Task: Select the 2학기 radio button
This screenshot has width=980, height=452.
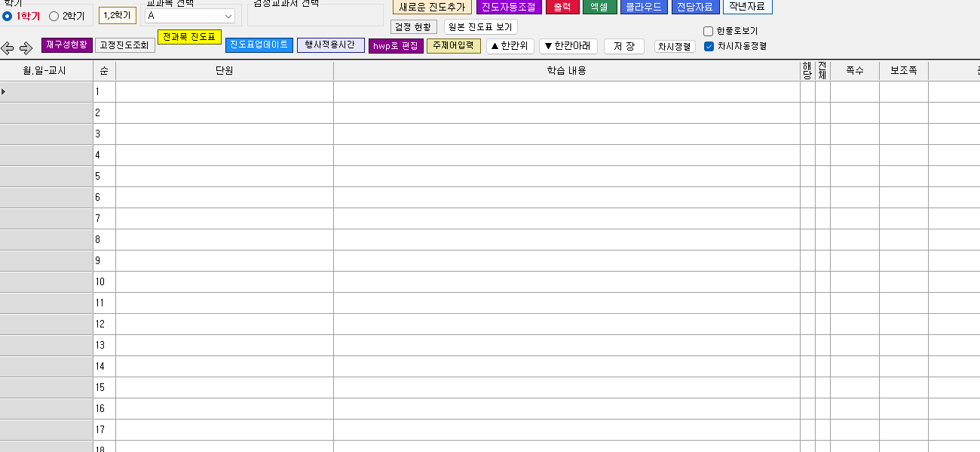Action: (54, 16)
